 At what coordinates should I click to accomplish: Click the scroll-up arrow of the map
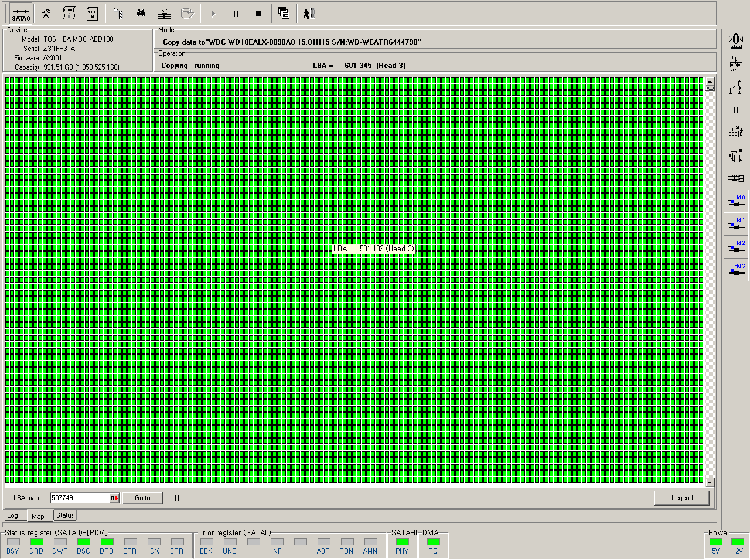click(x=710, y=81)
